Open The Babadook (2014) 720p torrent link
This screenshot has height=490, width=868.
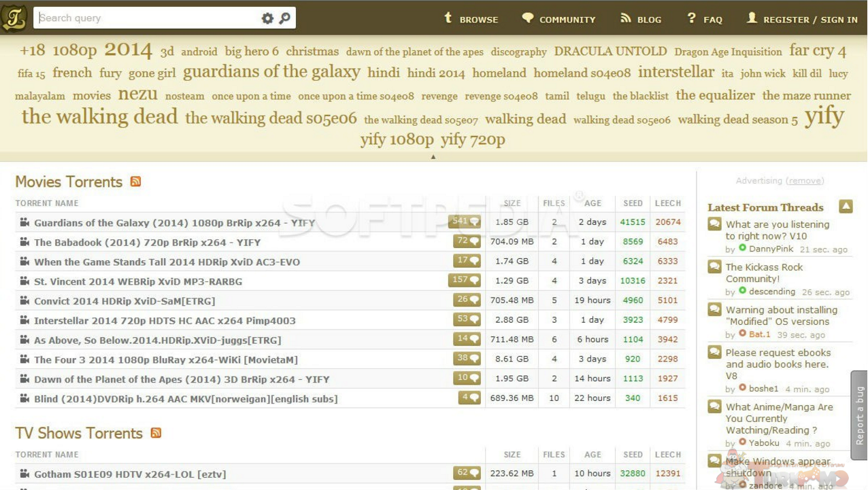click(x=147, y=242)
